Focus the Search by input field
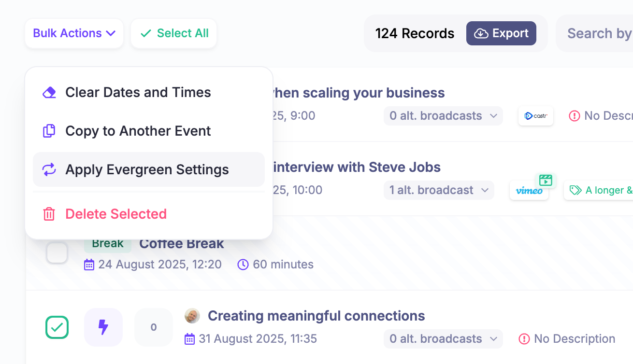The image size is (633, 364). [599, 33]
